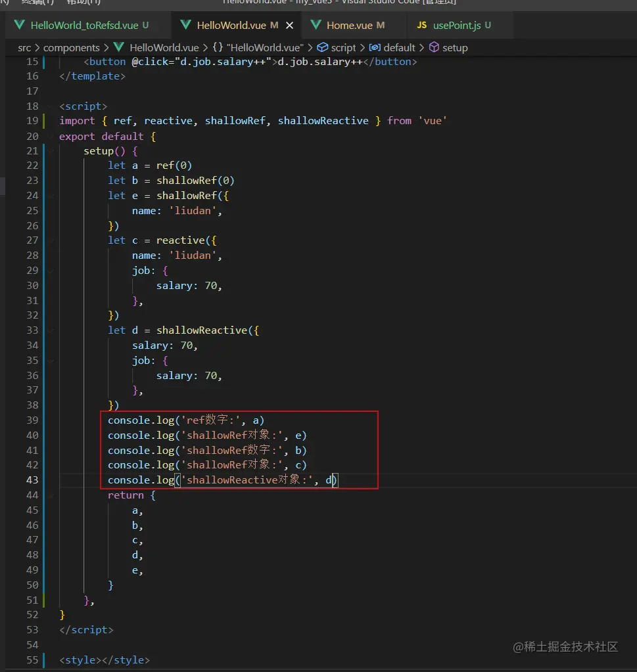Viewport: 637px width, 672px height.
Task: Click 'let e = shallowRef({' line
Action: point(168,196)
